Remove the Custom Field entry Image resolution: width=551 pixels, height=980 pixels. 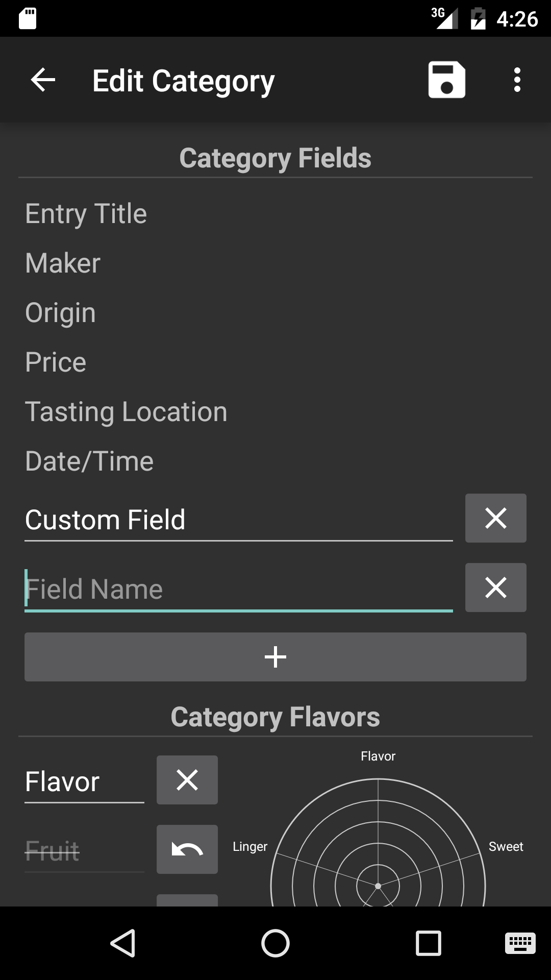coord(495,518)
